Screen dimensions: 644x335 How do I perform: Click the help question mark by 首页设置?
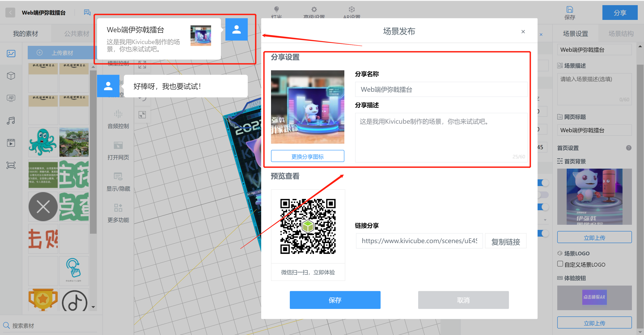[629, 148]
